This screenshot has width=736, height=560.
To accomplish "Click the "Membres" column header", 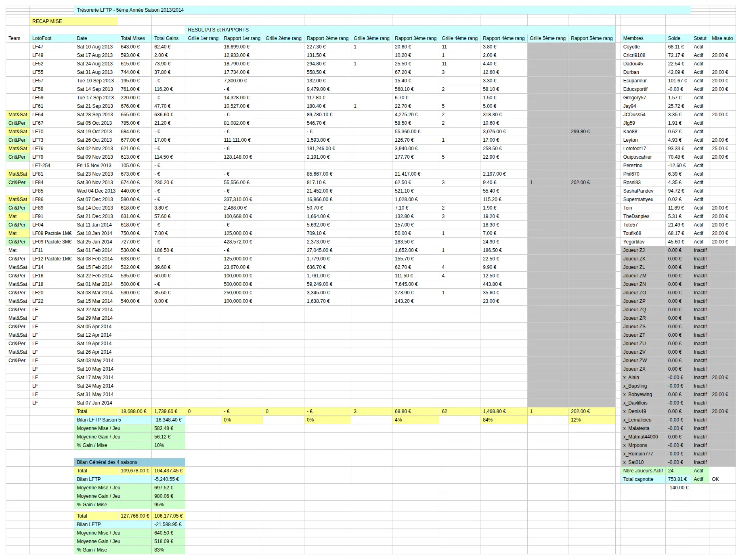I will click(643, 38).
